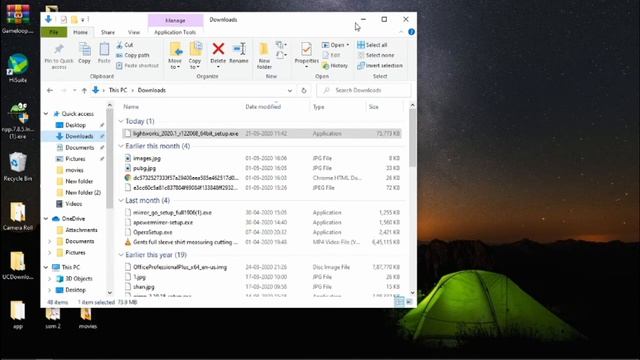Click the History button
The width and height of the screenshot is (640, 360).
point(335,65)
